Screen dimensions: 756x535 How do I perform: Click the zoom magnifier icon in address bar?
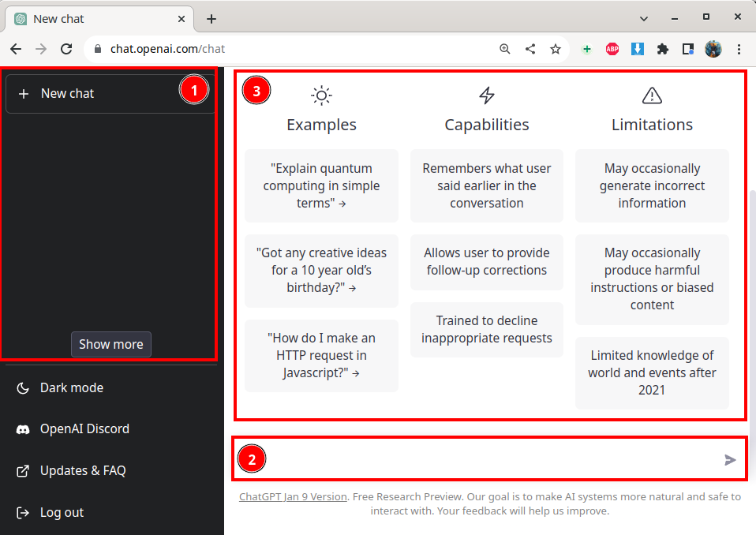click(x=505, y=49)
